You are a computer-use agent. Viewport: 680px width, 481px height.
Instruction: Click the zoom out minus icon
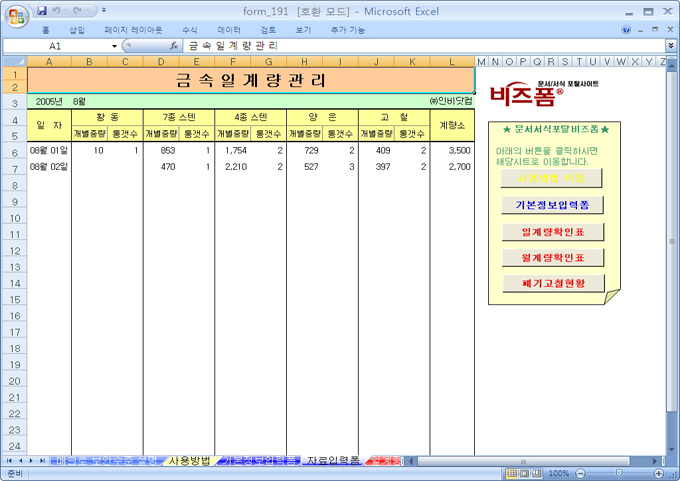coord(578,473)
